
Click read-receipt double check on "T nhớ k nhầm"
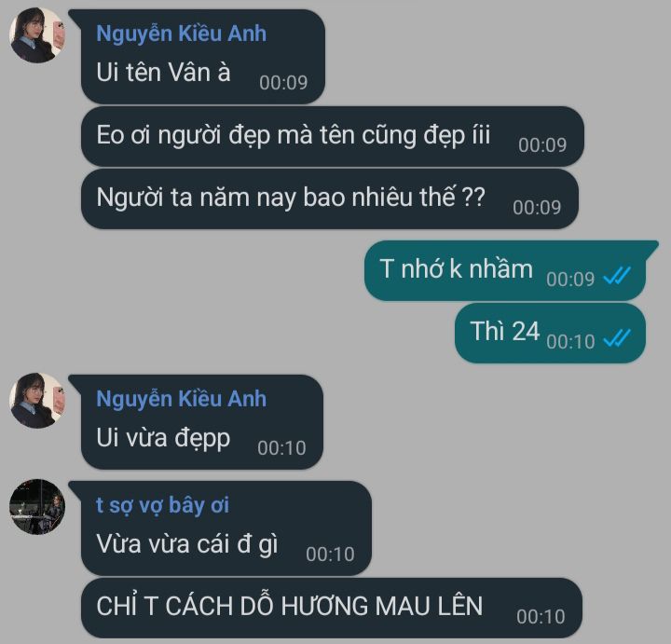617,276
